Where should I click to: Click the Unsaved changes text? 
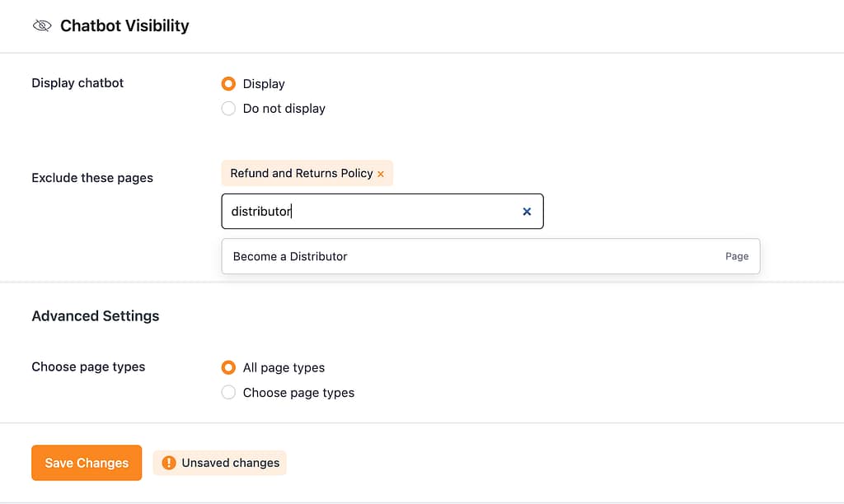231,463
